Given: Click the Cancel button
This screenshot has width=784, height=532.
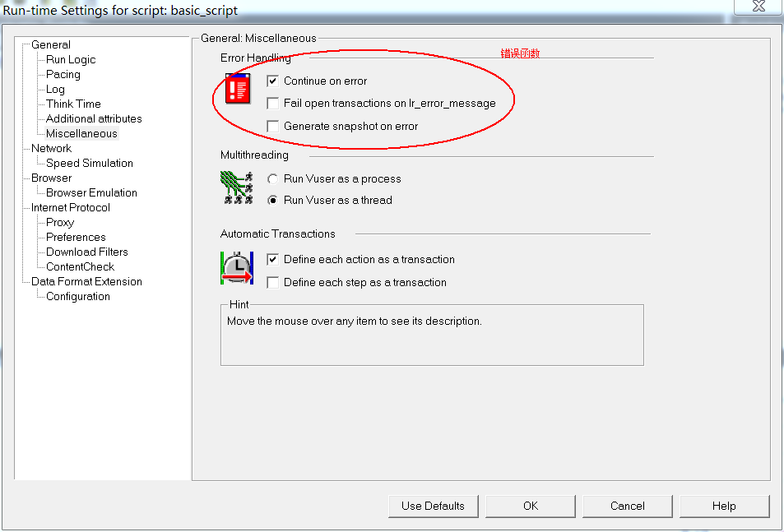Looking at the screenshot, I should click(x=628, y=506).
